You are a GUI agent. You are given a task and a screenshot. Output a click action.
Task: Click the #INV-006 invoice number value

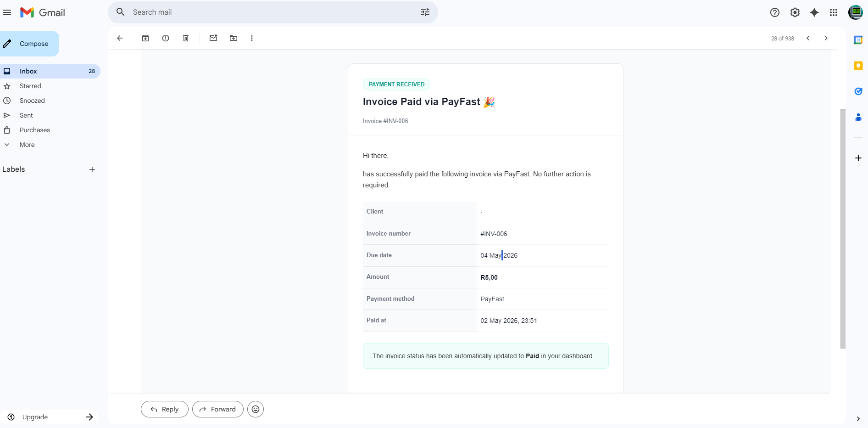(x=494, y=234)
